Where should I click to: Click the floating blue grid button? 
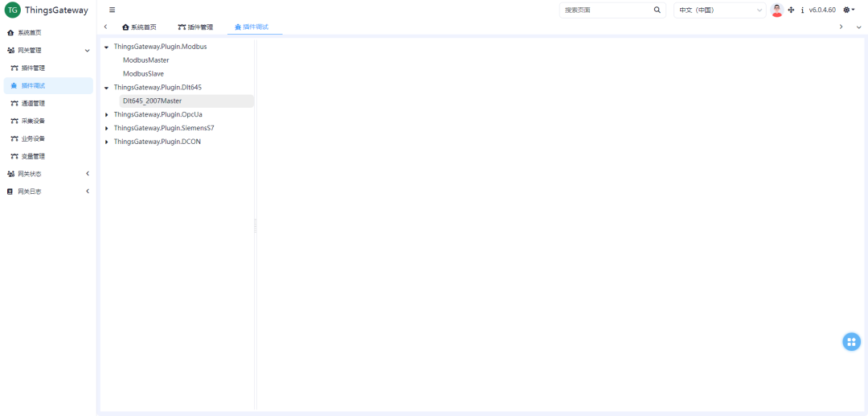(x=851, y=341)
